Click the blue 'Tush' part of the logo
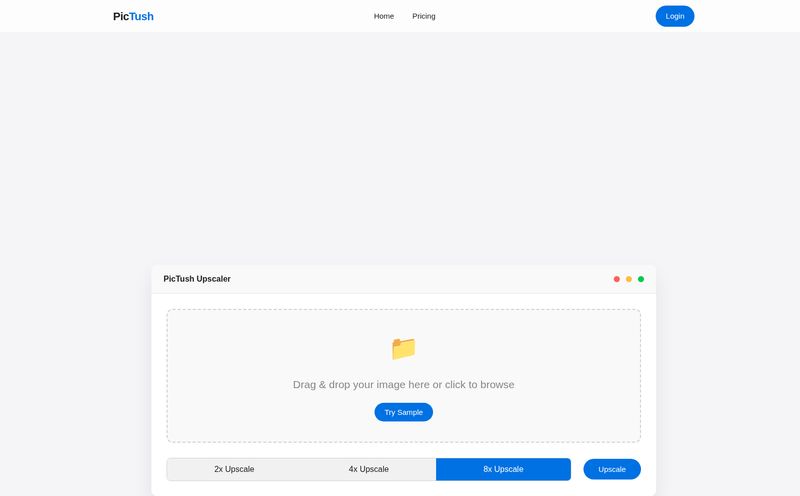The image size is (800, 496). pos(142,16)
